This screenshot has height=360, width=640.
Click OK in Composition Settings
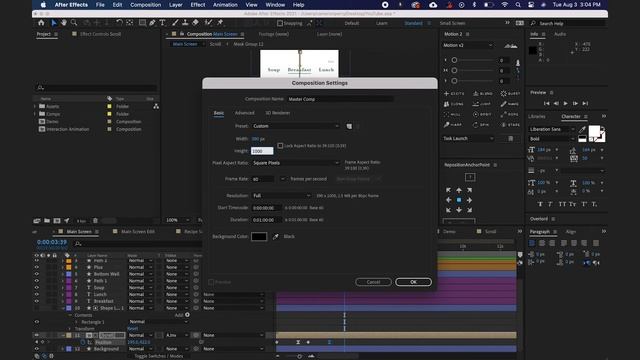413,282
